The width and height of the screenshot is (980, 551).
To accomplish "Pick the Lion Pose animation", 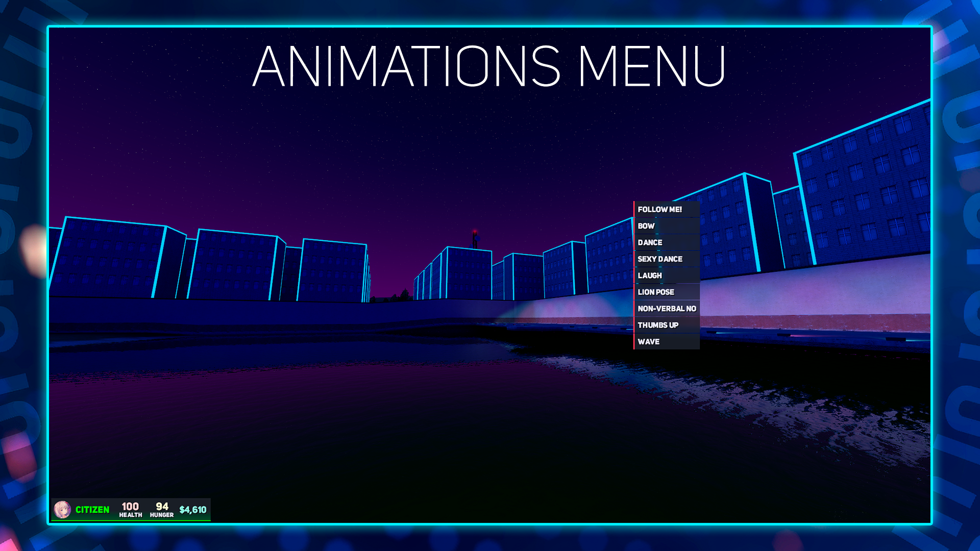I will pyautogui.click(x=667, y=292).
